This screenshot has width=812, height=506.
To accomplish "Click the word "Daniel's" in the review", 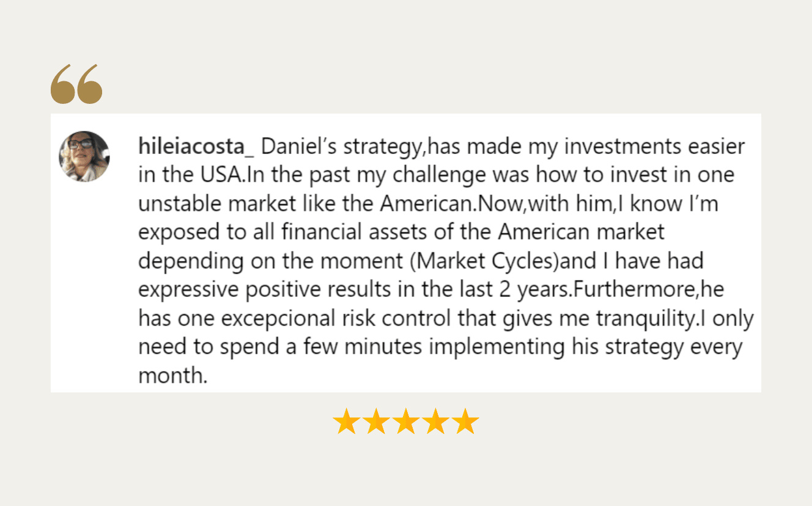I will tap(300, 147).
